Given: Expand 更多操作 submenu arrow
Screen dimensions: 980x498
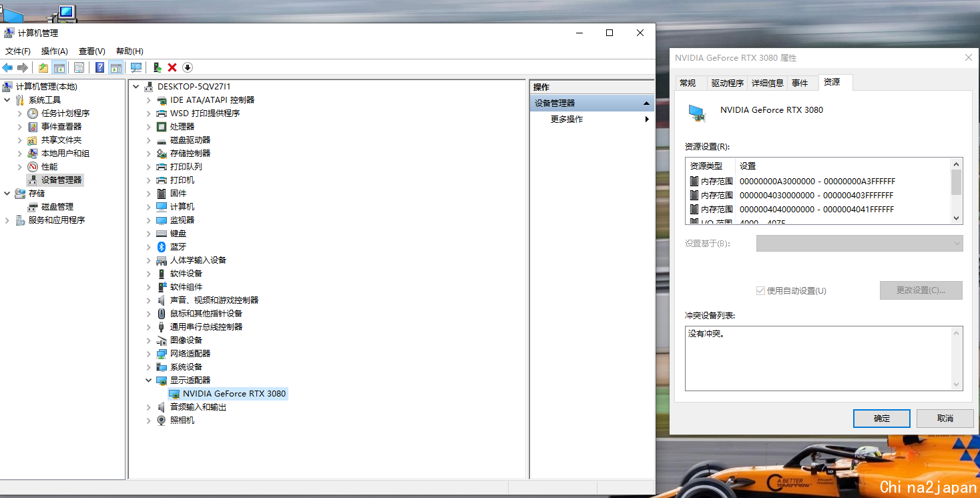Looking at the screenshot, I should coord(646,119).
